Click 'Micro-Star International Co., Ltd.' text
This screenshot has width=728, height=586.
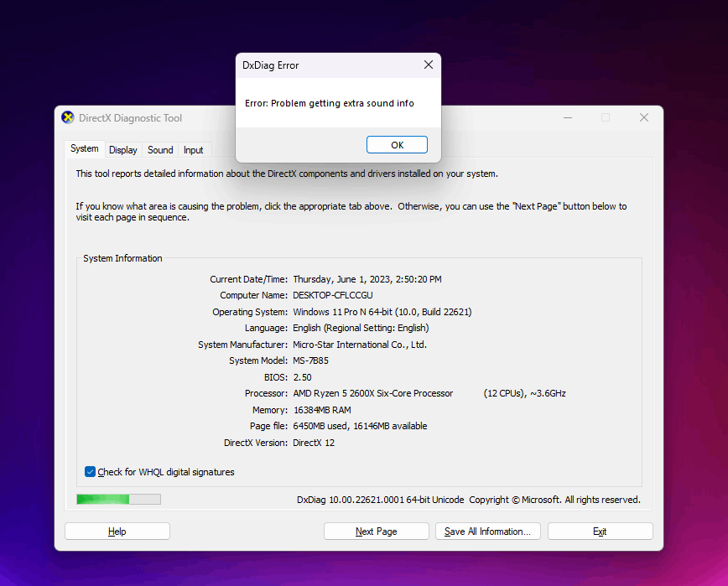[x=360, y=345]
